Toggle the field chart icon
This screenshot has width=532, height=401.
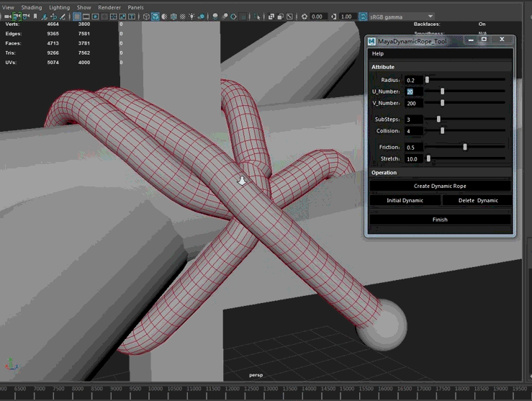tap(114, 17)
